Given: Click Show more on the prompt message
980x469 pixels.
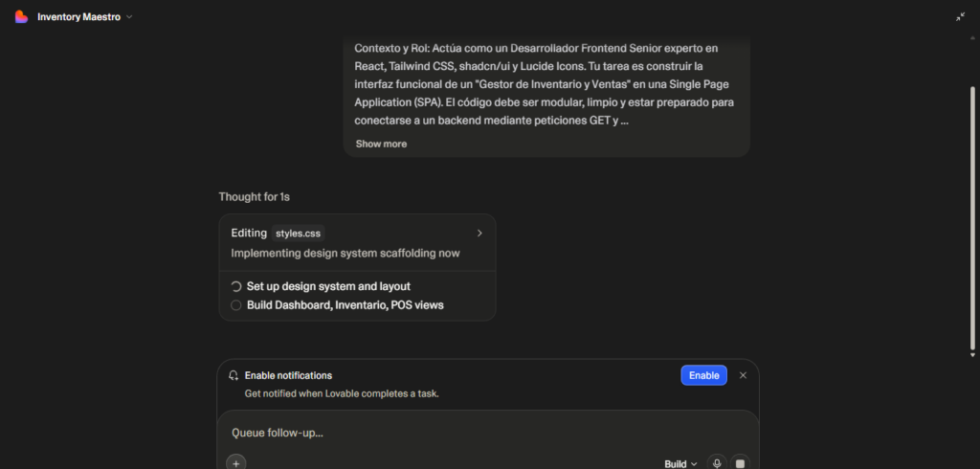Looking at the screenshot, I should pos(381,144).
